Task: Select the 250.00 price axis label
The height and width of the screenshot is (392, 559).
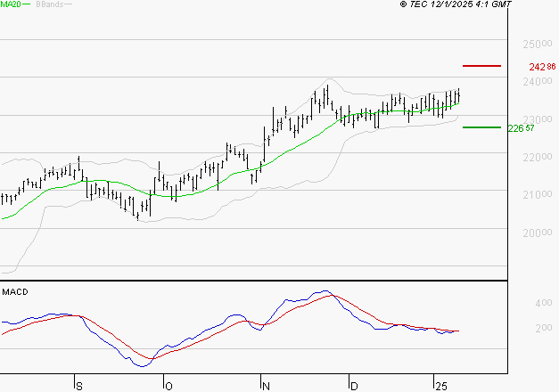Action: click(x=538, y=45)
